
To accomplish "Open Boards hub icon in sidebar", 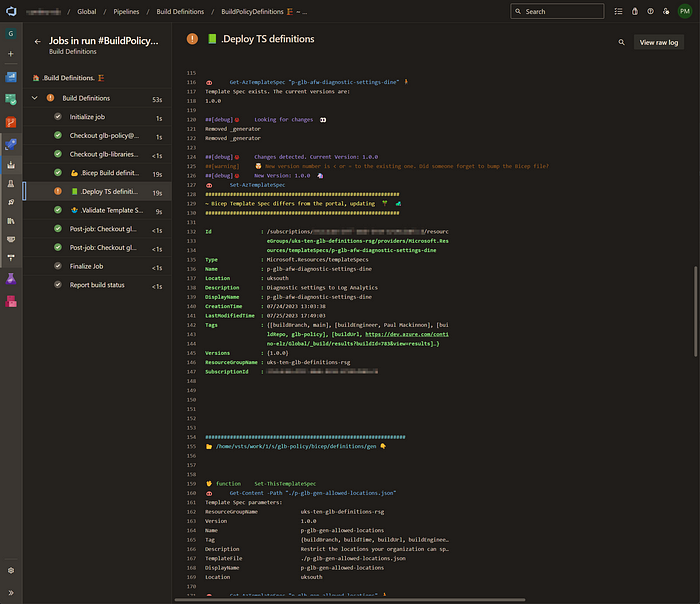I will [x=11, y=99].
